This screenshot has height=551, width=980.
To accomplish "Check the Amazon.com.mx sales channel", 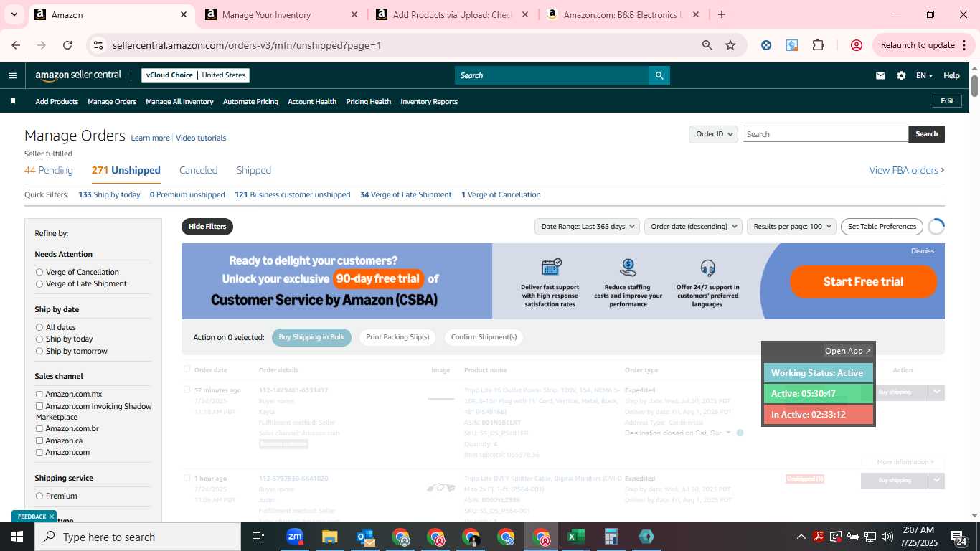I will (x=39, y=394).
